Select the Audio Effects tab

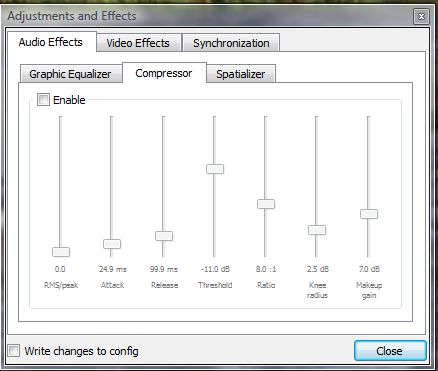point(51,42)
